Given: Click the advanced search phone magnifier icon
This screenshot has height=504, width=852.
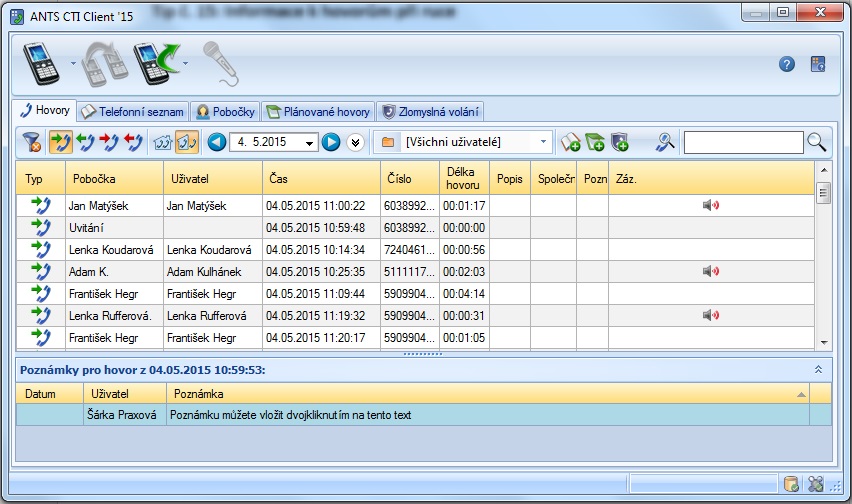Looking at the screenshot, I should pos(664,142).
